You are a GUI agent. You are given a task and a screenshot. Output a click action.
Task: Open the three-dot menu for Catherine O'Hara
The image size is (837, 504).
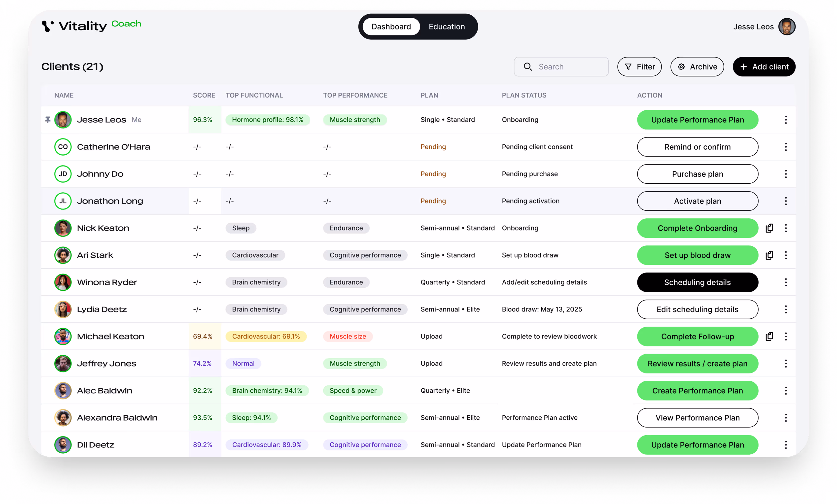(785, 147)
